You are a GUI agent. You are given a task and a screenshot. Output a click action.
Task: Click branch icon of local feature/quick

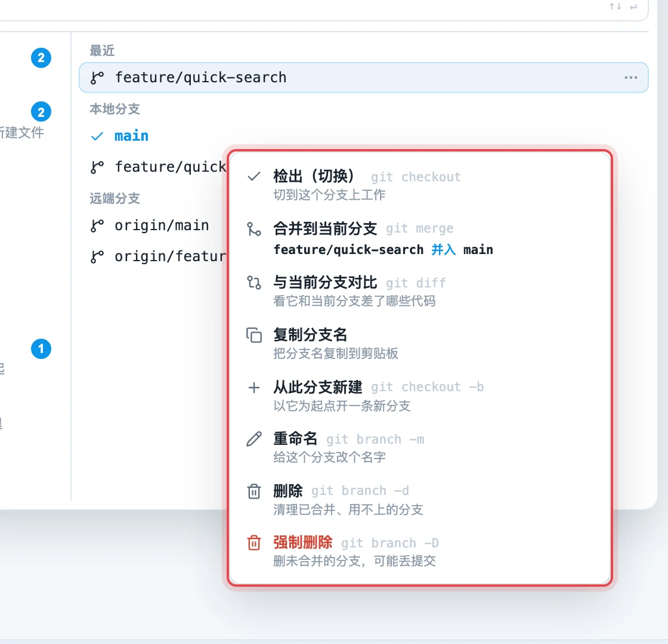(x=97, y=167)
